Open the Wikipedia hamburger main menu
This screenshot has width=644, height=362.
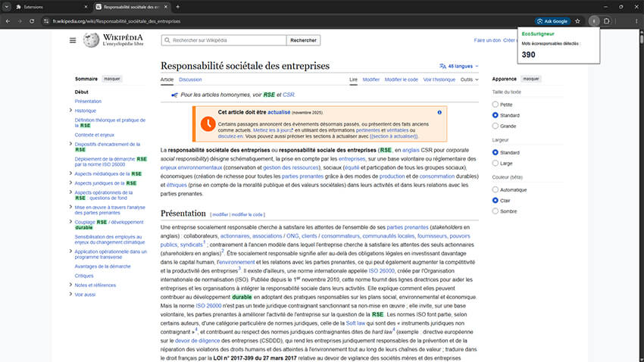(73, 40)
